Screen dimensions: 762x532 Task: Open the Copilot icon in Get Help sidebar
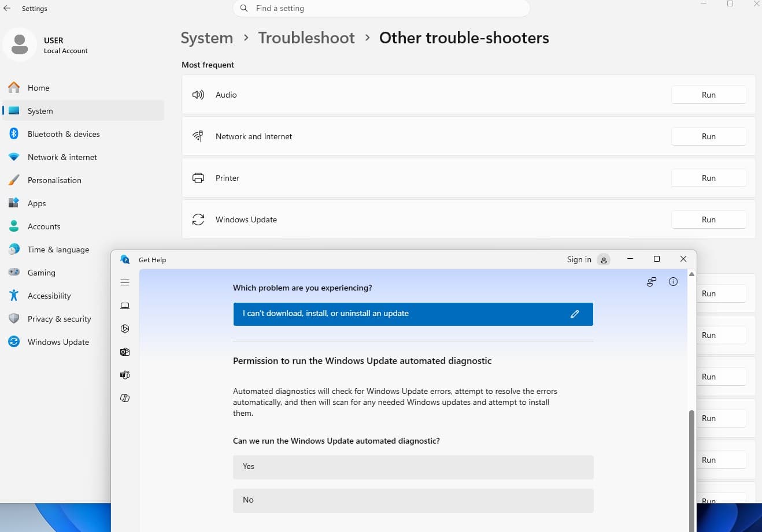[125, 398]
